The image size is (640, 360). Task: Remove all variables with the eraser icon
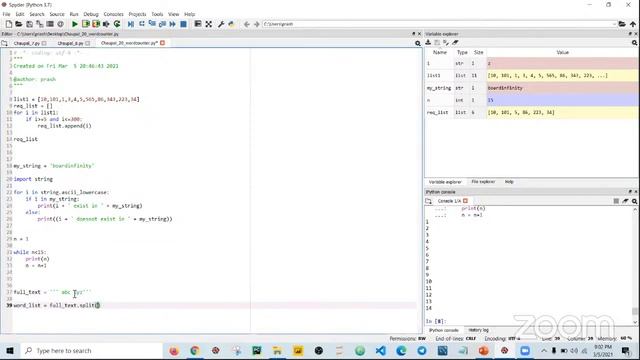[x=456, y=42]
